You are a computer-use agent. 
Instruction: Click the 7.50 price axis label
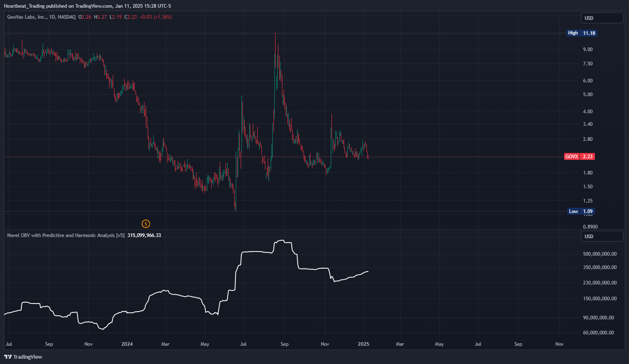click(588, 64)
